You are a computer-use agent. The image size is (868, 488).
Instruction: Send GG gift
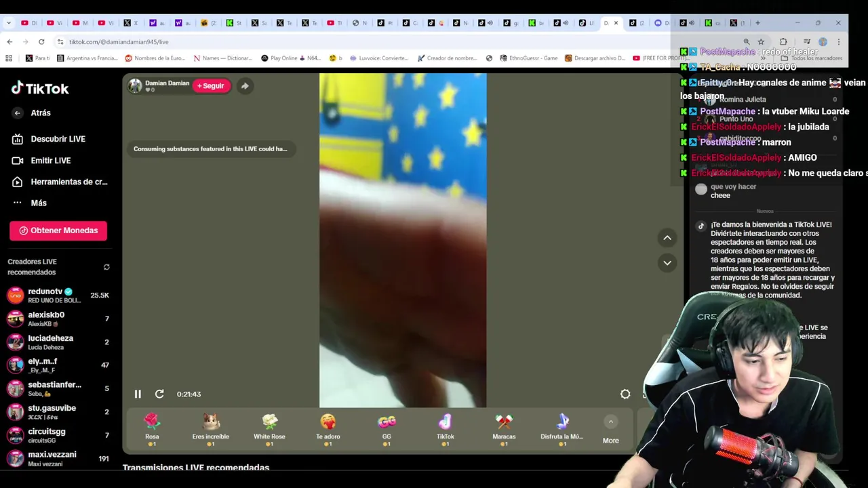click(x=387, y=429)
